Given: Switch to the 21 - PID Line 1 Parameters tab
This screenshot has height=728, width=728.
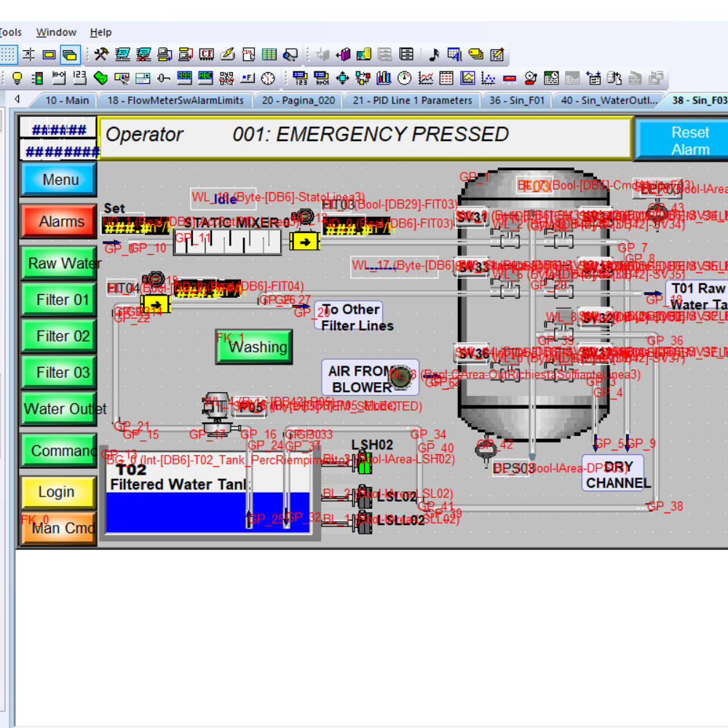Looking at the screenshot, I should [x=411, y=101].
